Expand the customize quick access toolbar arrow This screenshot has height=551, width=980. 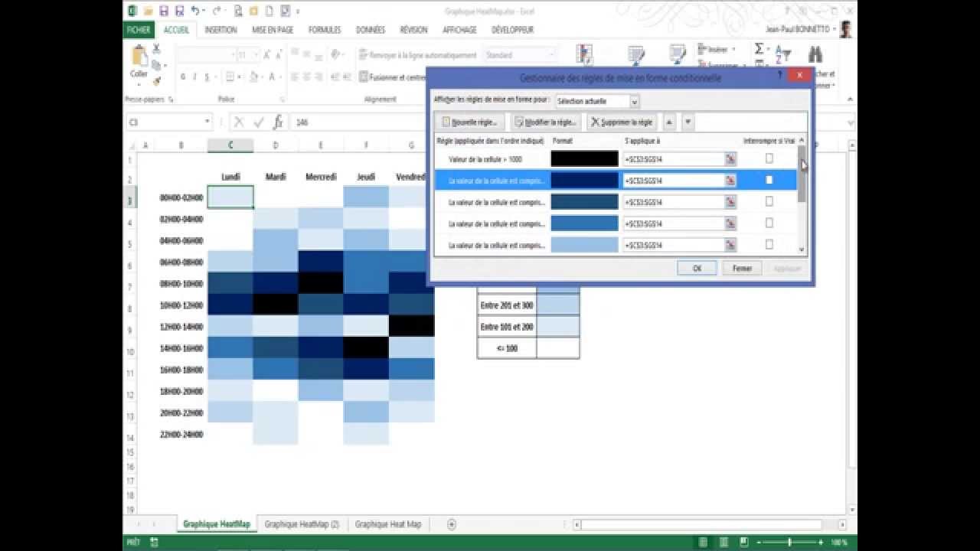pyautogui.click(x=298, y=11)
